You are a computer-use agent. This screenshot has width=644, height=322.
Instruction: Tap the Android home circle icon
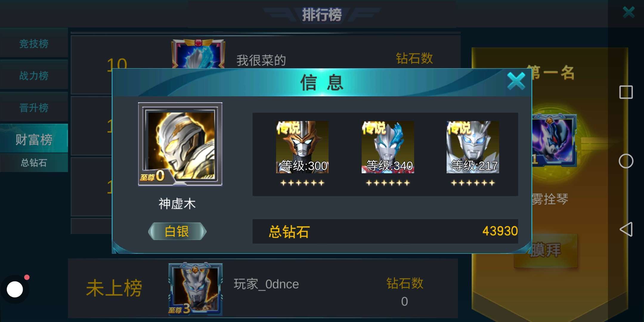point(626,161)
